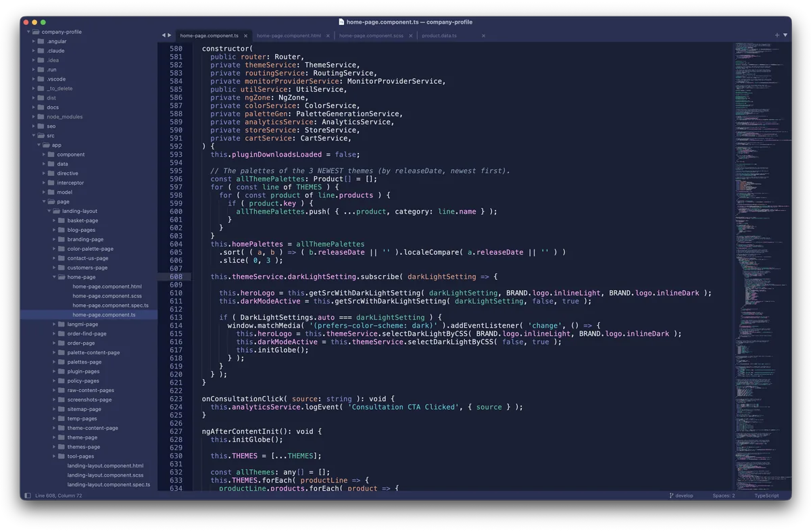Click the color-palette-page folder icon
This screenshot has width=811, height=532.
coord(62,249)
